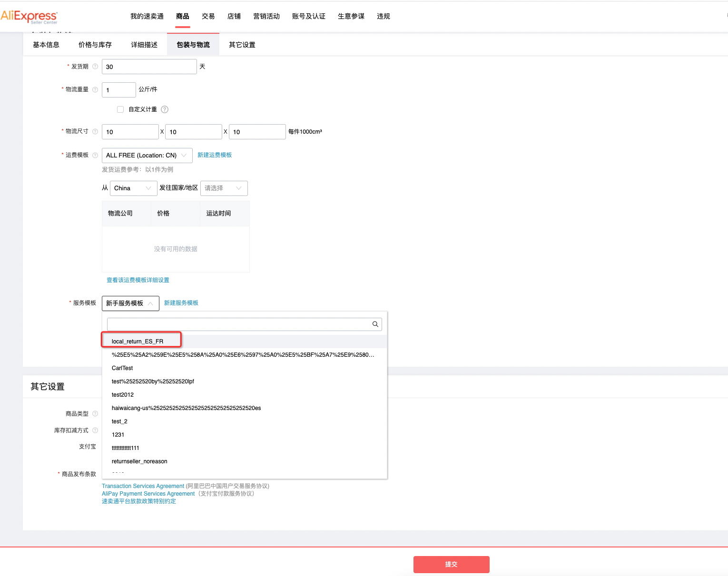The image size is (728, 576).
Task: Click the first 物流尺寸 dimension field
Action: tap(130, 132)
